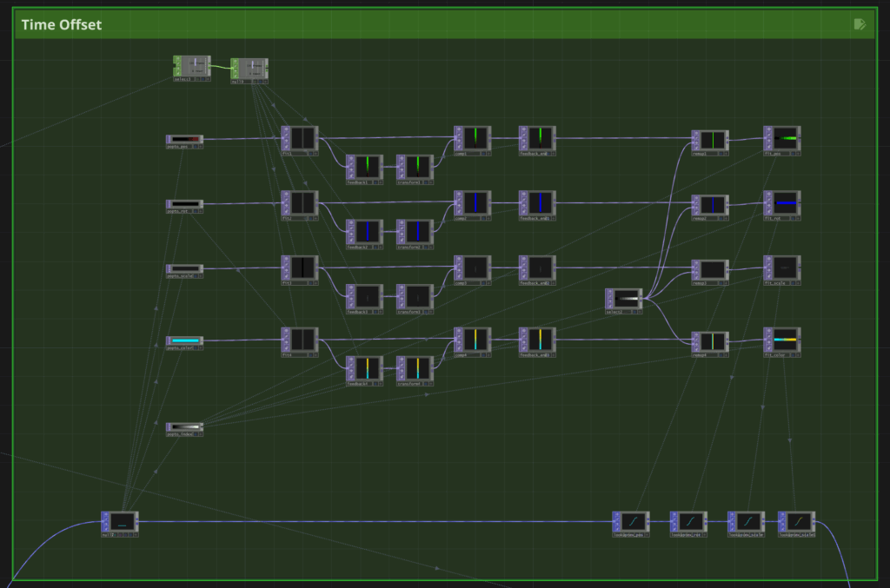This screenshot has height=588, width=890.
Task: Click the annotation icon in Time Offset header
Action: pos(860,24)
